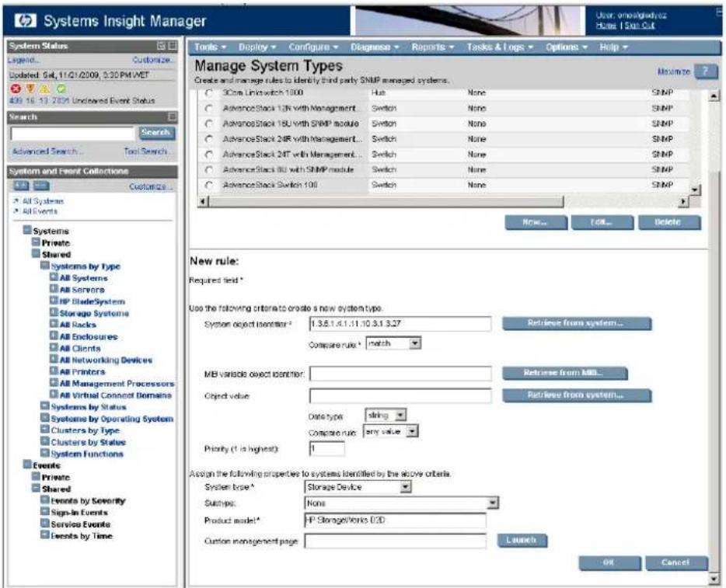Image resolution: width=726 pixels, height=588 pixels.
Task: Click the Sign Out link
Action: (x=640, y=26)
